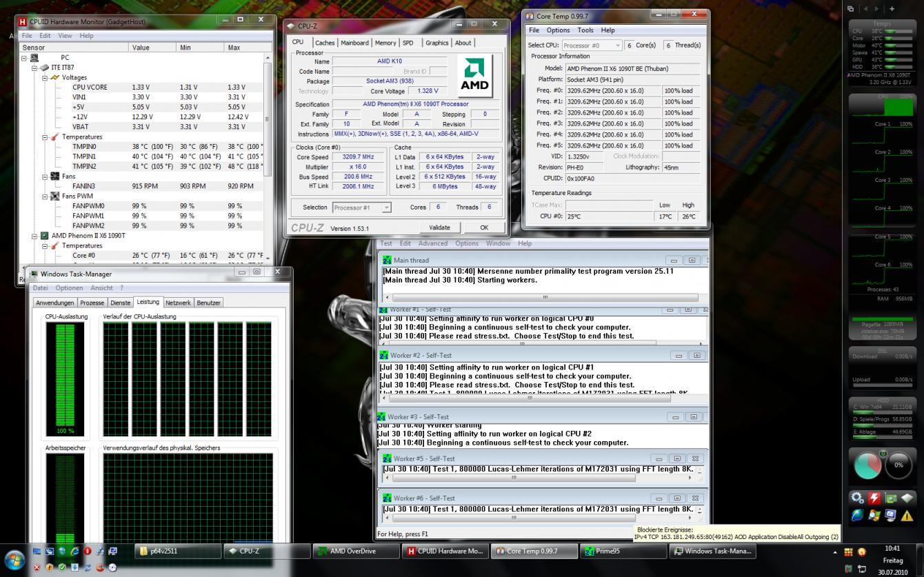Click the pie chart disk usage gadget
Image resolution: width=924 pixels, height=577 pixels.
(867, 465)
